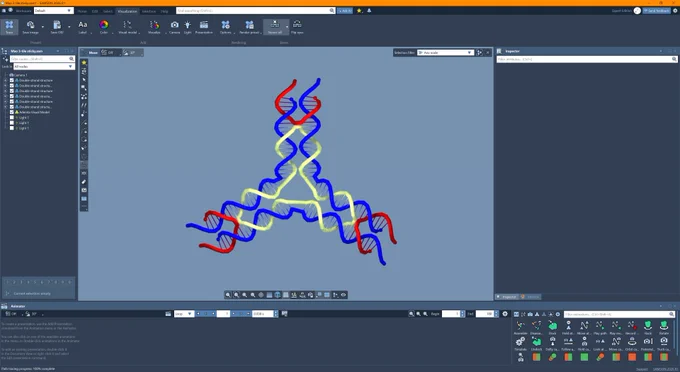Click the star favorites icon in title bar
The height and width of the screenshot is (372, 680).
(359, 10)
